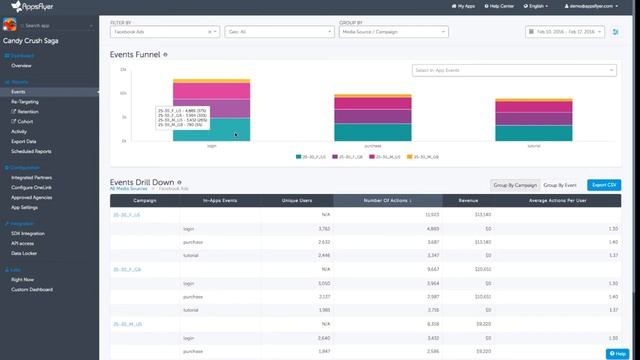Sort by the Unique Users column
The height and width of the screenshot is (360, 640).
point(297,200)
